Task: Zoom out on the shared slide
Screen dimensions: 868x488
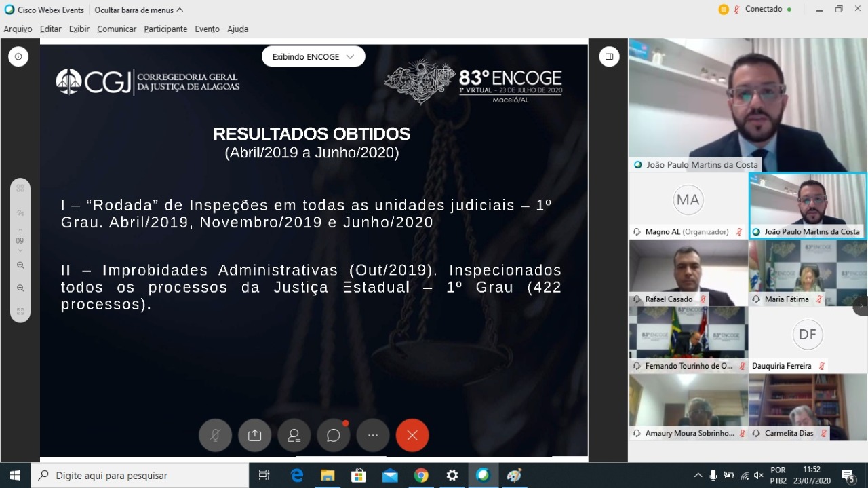Action: click(x=20, y=288)
